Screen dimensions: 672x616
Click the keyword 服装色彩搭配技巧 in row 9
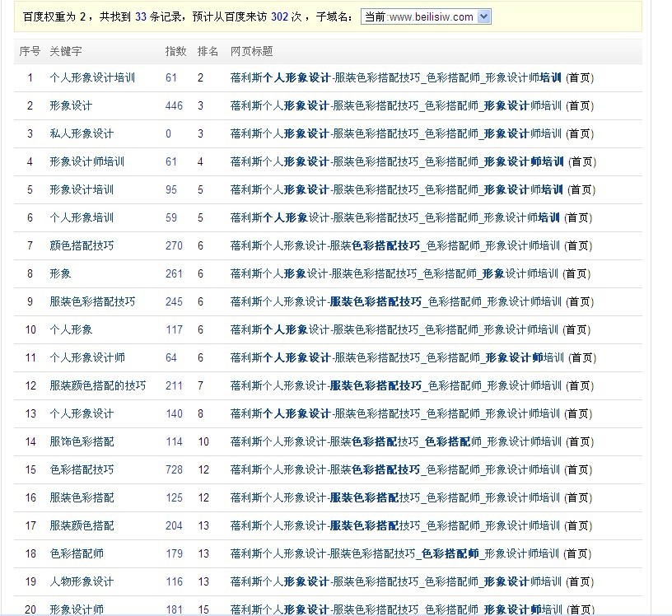pyautogui.click(x=92, y=302)
